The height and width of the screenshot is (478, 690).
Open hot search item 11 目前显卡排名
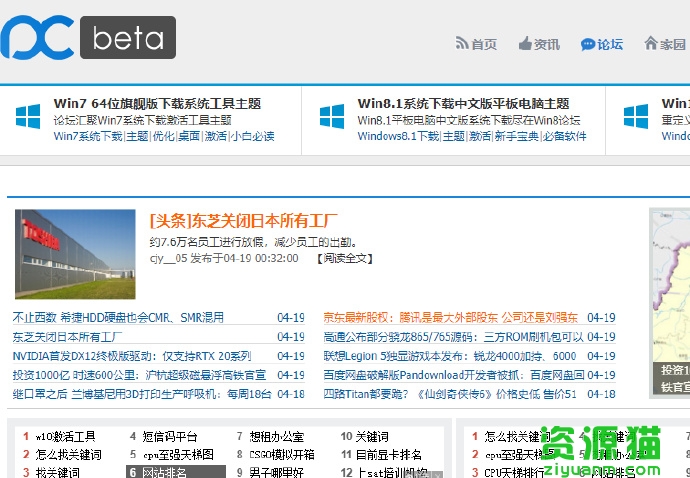(x=389, y=454)
